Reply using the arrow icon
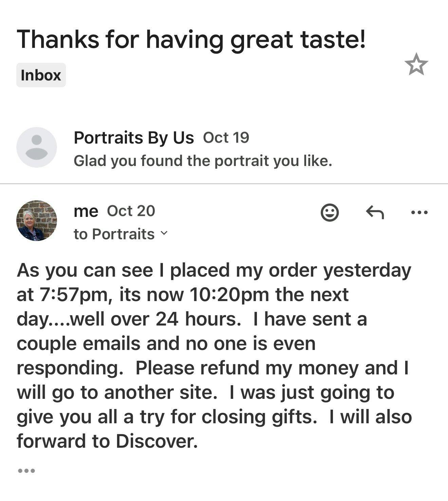This screenshot has height=501, width=448. pyautogui.click(x=375, y=213)
